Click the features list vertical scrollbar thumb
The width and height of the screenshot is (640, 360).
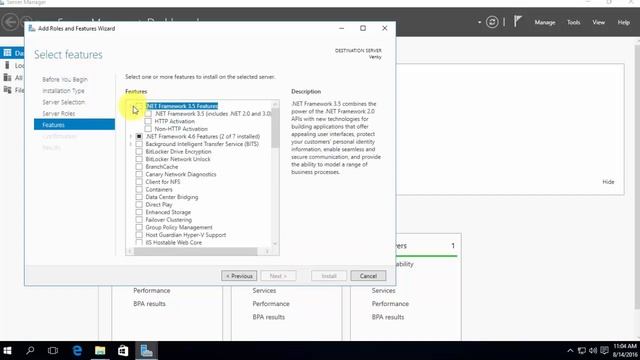pos(275,128)
